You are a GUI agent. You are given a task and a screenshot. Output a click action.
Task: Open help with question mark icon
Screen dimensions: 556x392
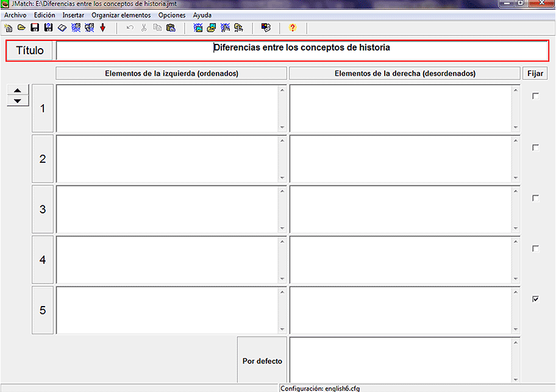point(293,27)
